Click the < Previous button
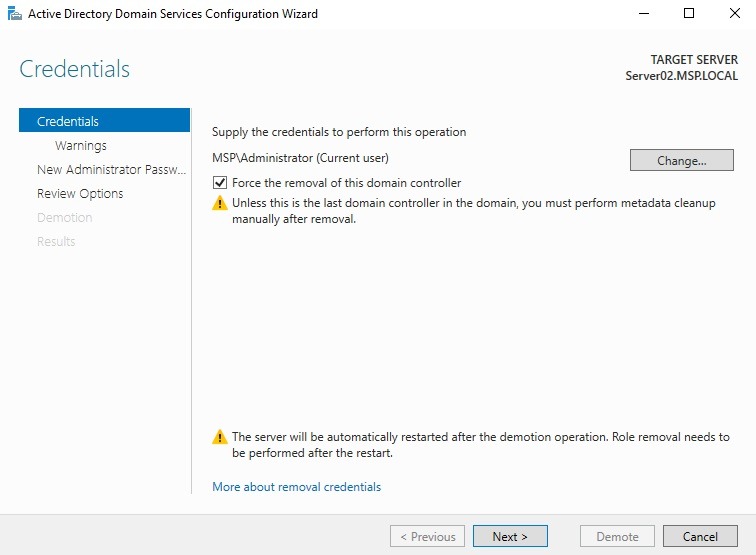The width and height of the screenshot is (756, 555). 427,536
